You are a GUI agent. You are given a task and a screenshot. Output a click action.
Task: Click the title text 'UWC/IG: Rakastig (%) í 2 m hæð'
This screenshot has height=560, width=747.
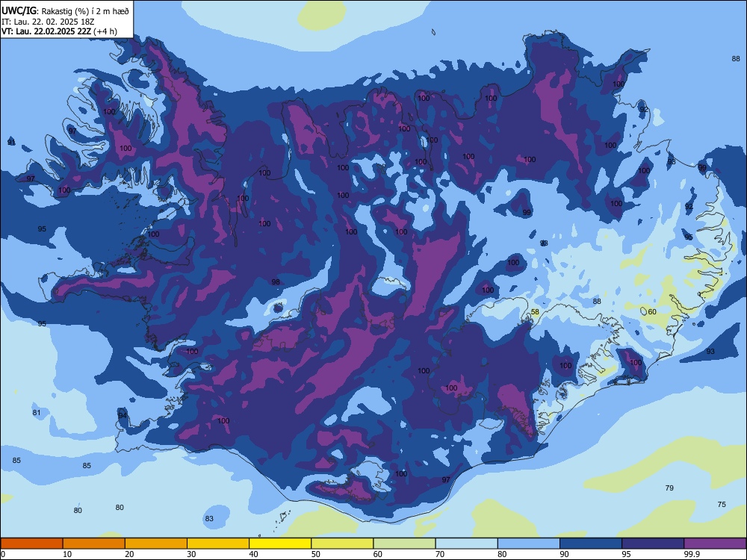click(x=65, y=11)
